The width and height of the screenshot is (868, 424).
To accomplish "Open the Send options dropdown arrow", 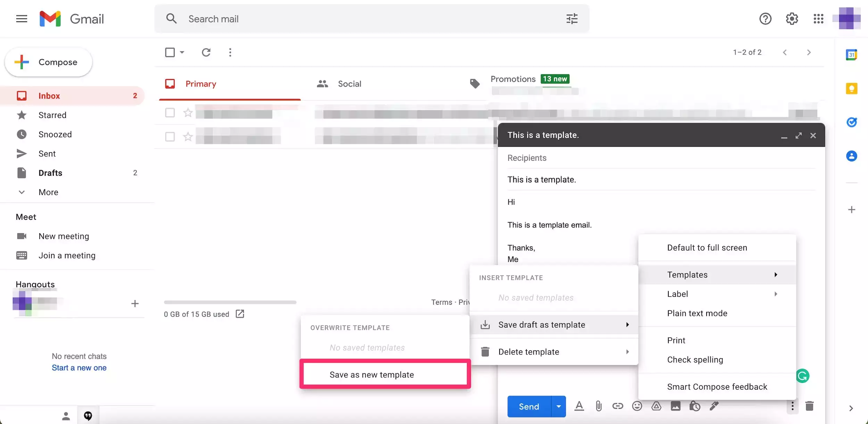I will [558, 406].
